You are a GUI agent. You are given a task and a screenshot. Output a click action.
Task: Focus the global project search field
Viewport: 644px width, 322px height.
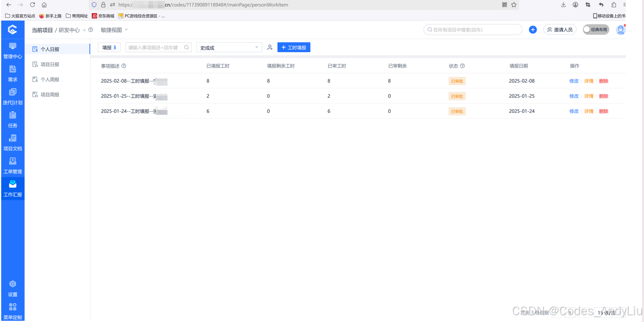pos(473,29)
